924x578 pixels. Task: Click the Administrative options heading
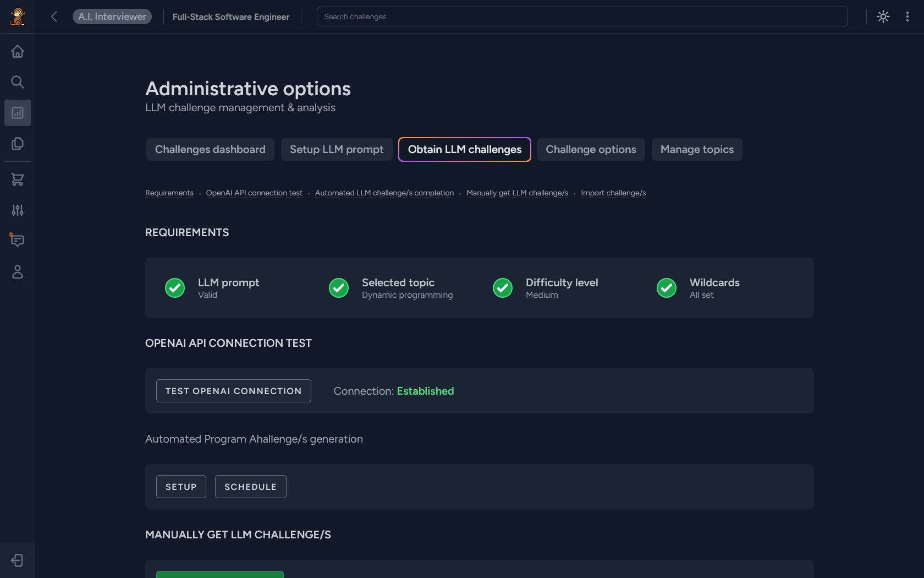(x=248, y=89)
